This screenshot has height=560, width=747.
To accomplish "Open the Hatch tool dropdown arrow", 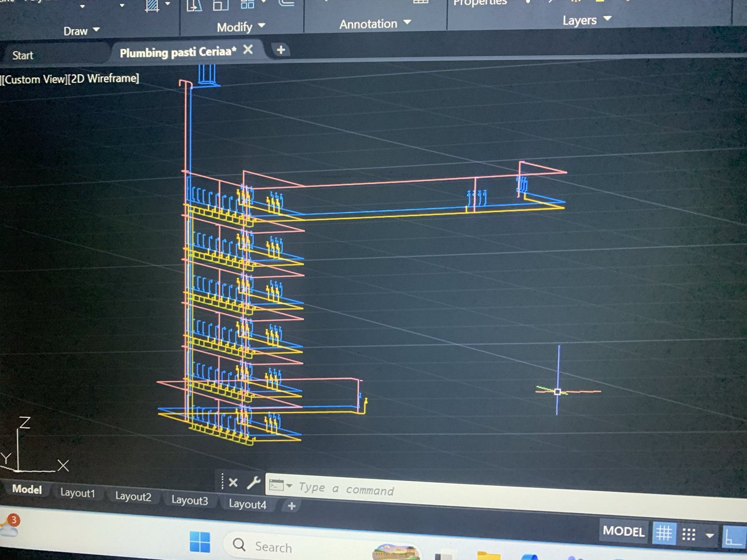I will click(167, 4).
